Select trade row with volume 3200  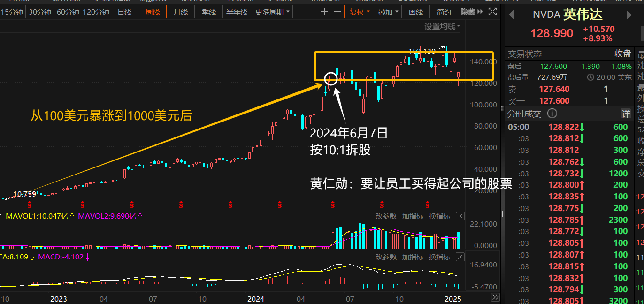[569, 301]
